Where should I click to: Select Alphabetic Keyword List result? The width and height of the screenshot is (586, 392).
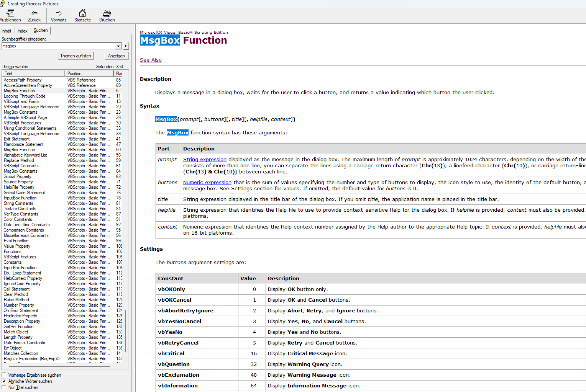click(x=25, y=155)
